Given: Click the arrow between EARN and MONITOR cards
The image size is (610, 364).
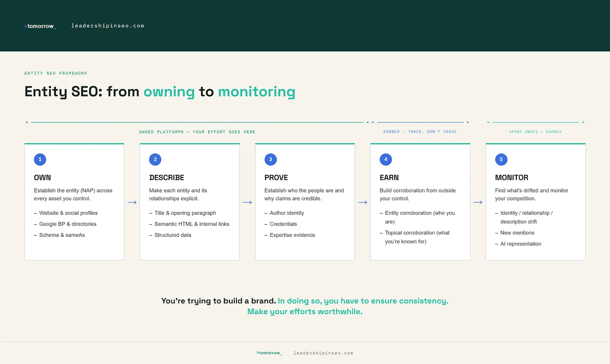Looking at the screenshot, I should (478, 203).
